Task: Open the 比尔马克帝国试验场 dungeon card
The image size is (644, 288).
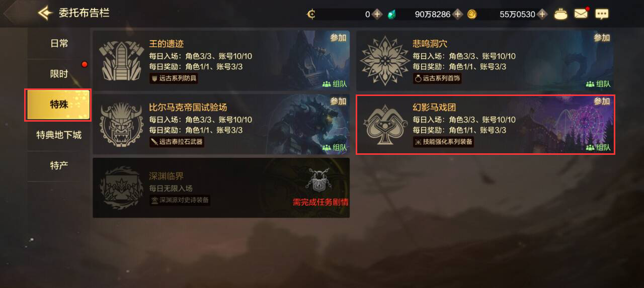Action: (x=221, y=124)
